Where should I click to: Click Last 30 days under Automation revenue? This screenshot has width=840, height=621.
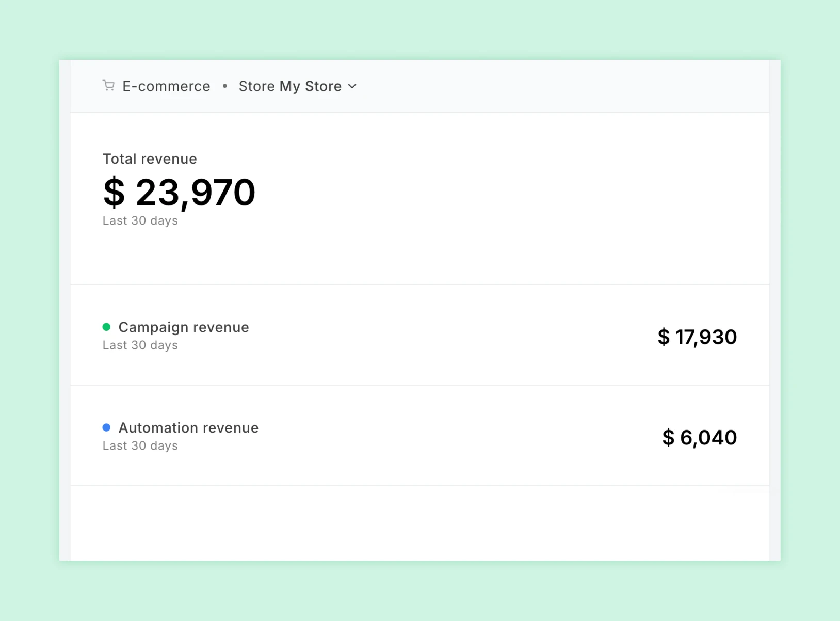(140, 446)
